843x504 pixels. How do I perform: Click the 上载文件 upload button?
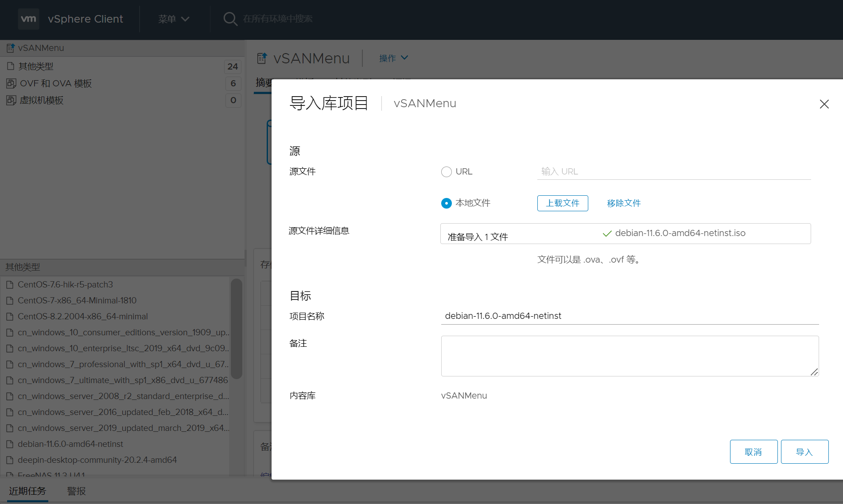pos(562,203)
